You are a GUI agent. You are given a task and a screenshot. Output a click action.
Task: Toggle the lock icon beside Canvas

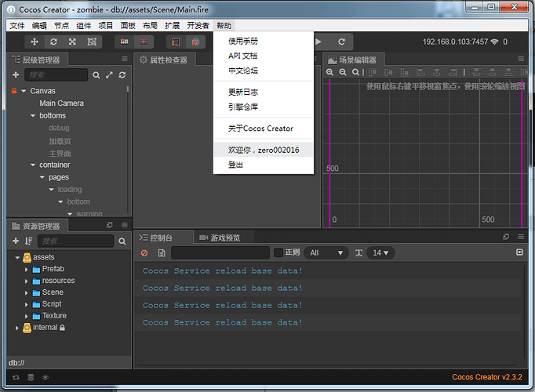pos(14,91)
